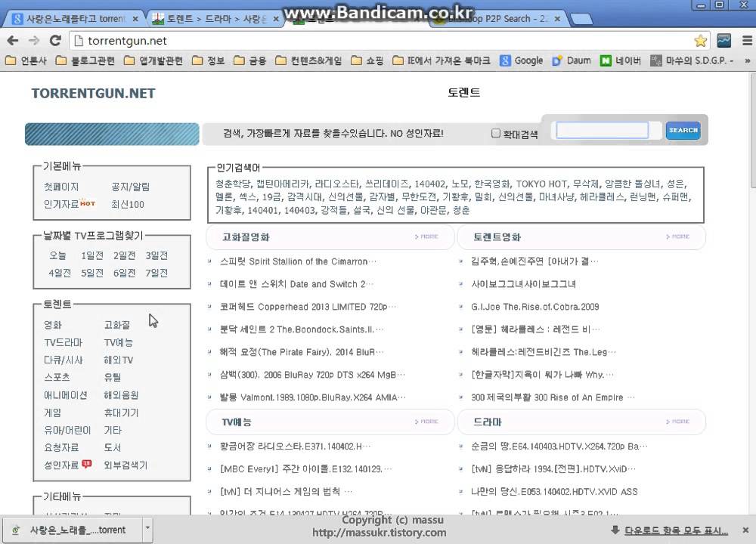Open 인기자료 HOT menu item
Image resolution: width=756 pixels, height=544 pixels.
[70, 204]
